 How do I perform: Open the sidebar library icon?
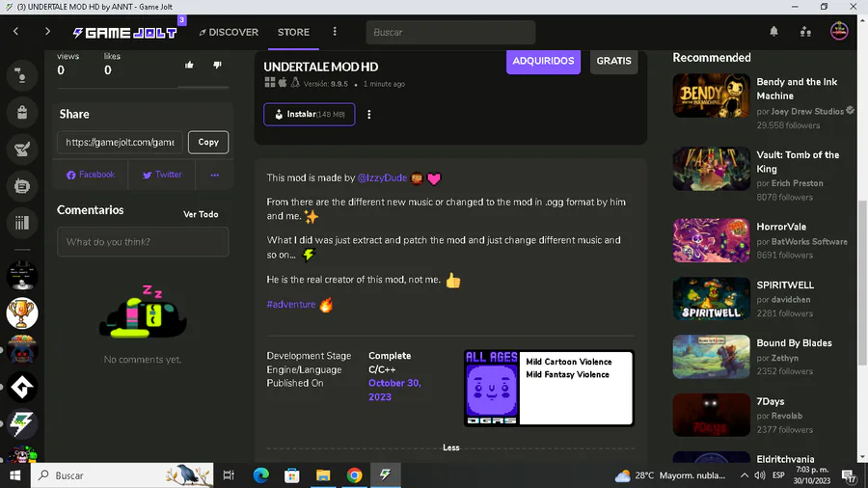(x=22, y=223)
